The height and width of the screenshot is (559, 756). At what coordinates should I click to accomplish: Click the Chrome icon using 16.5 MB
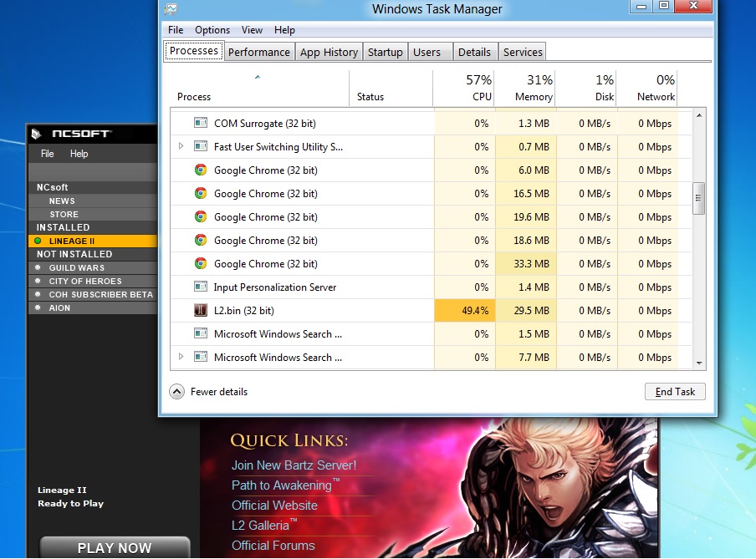coord(201,193)
